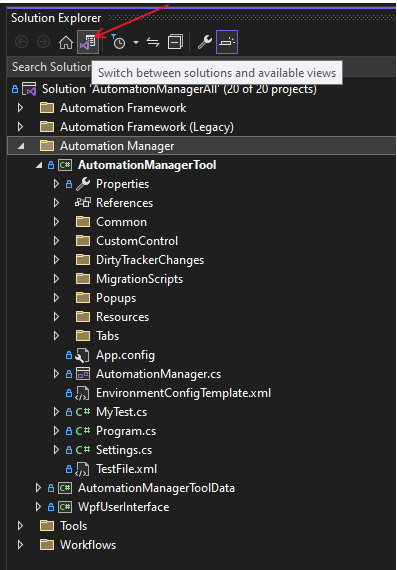Select the WpfUserInterface project
This screenshot has width=397, height=570.
coord(123,507)
